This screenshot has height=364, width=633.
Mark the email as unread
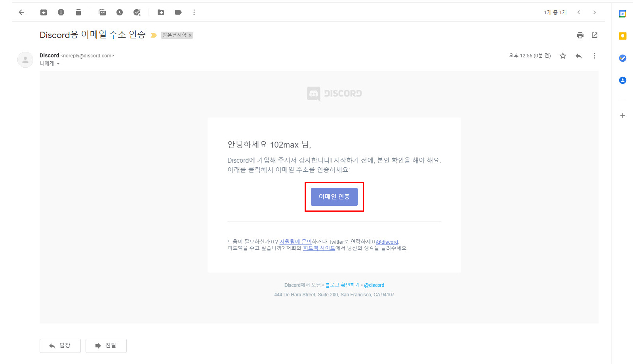[102, 12]
